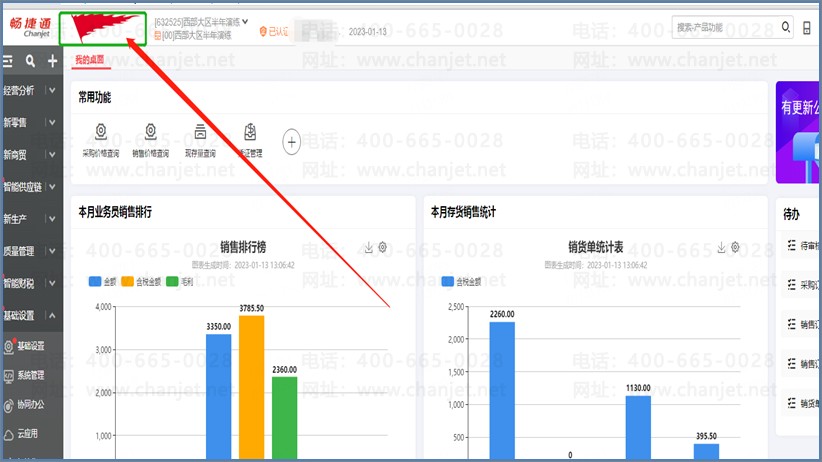Click the search product function input field
Screen dimensions: 822x462
point(726,27)
